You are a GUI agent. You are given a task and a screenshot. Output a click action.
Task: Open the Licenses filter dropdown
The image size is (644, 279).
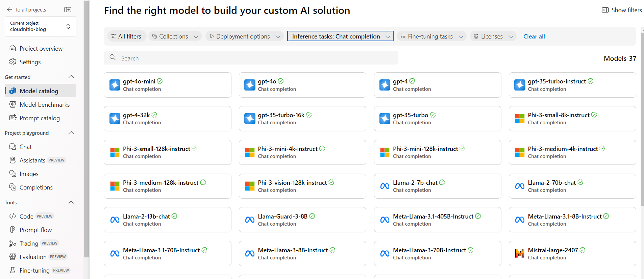point(493,36)
